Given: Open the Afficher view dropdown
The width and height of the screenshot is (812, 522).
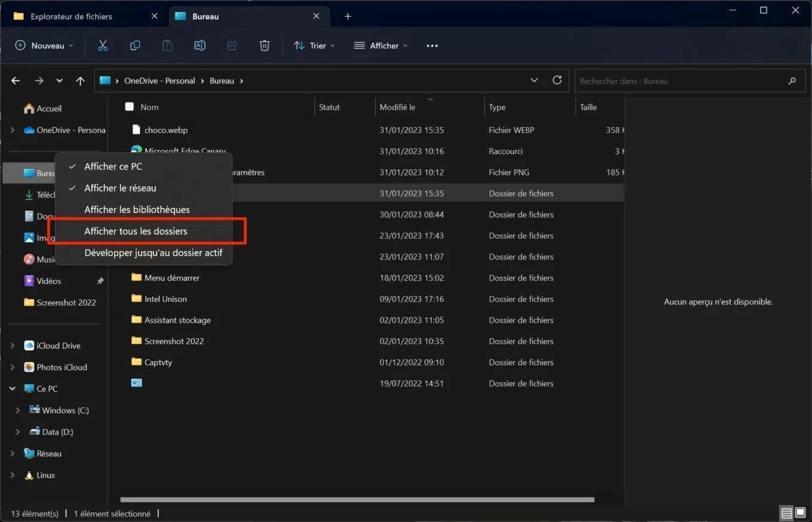Looking at the screenshot, I should (381, 46).
